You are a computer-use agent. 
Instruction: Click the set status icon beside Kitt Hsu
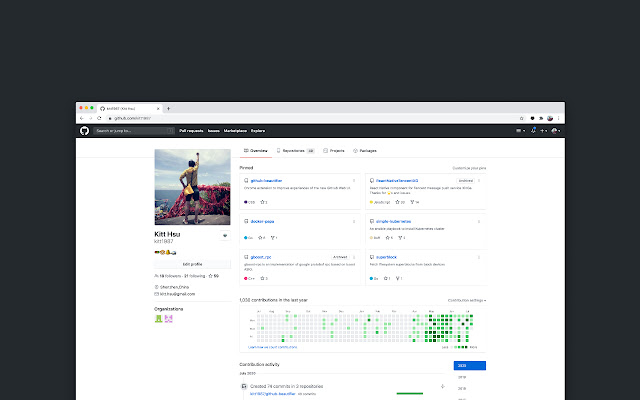[225, 236]
